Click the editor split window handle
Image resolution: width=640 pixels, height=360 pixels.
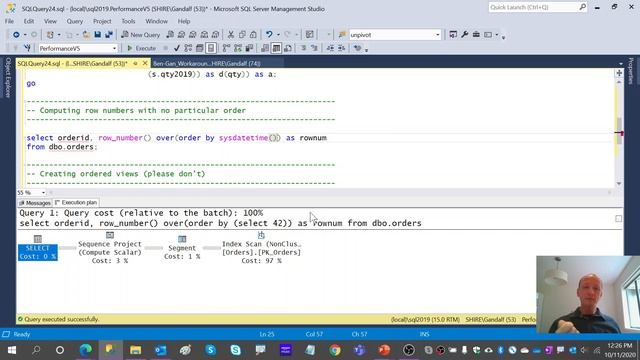pos(619,73)
